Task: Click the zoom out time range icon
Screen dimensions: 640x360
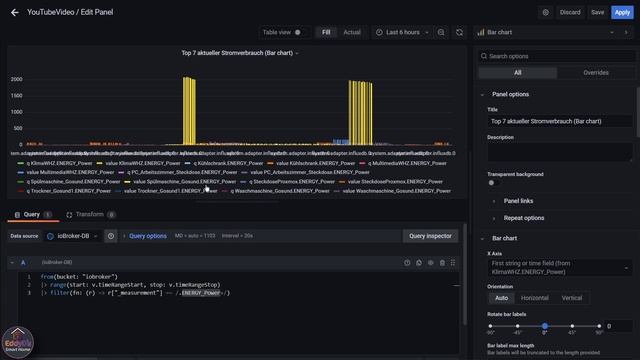Action: [x=441, y=32]
